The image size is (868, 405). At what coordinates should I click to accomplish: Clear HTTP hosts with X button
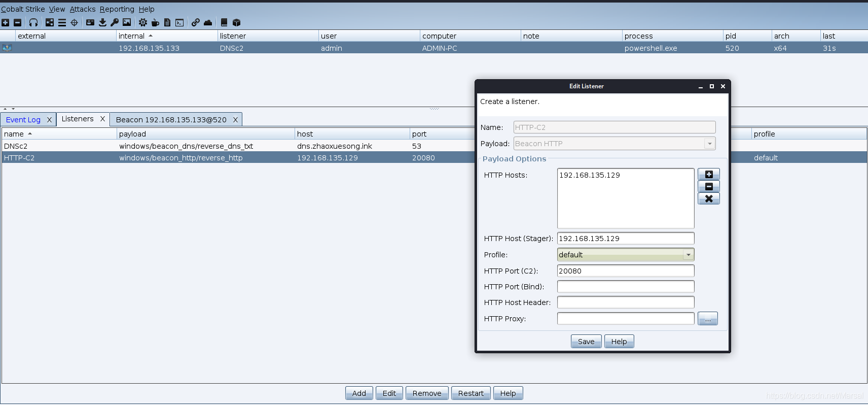[709, 199]
